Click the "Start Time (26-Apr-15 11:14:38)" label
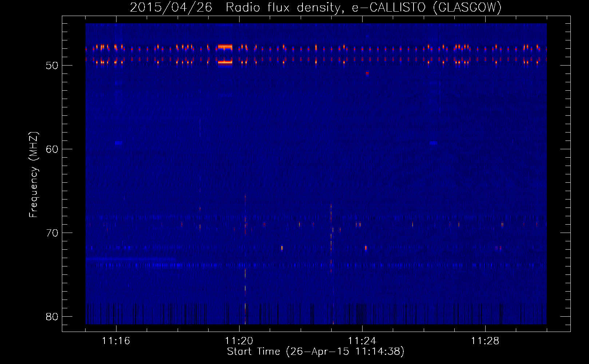Viewport: 589px width, 364px height. pos(316,352)
